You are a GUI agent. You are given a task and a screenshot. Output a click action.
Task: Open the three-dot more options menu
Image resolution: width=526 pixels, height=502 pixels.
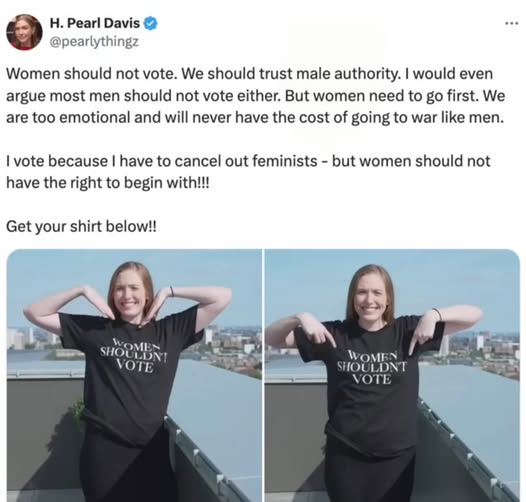point(512,23)
